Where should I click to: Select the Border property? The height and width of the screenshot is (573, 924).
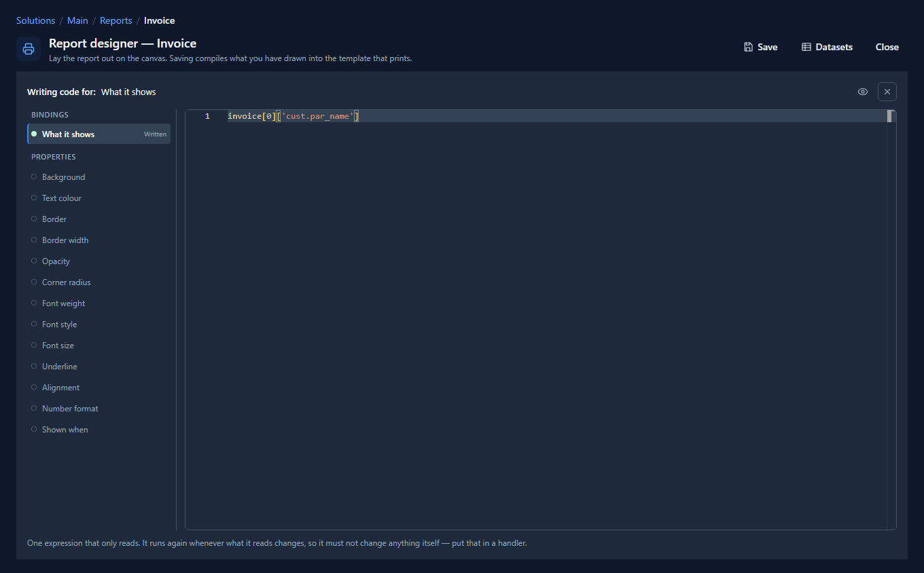[99, 219]
